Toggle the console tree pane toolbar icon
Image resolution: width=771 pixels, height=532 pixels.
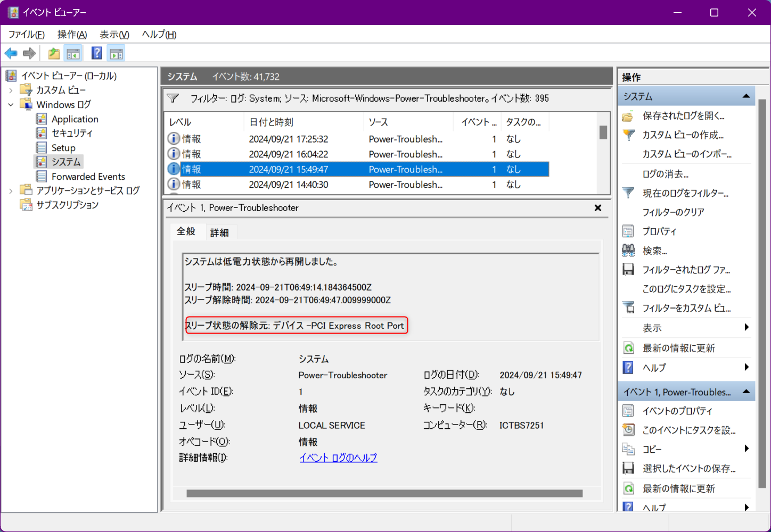click(73, 53)
